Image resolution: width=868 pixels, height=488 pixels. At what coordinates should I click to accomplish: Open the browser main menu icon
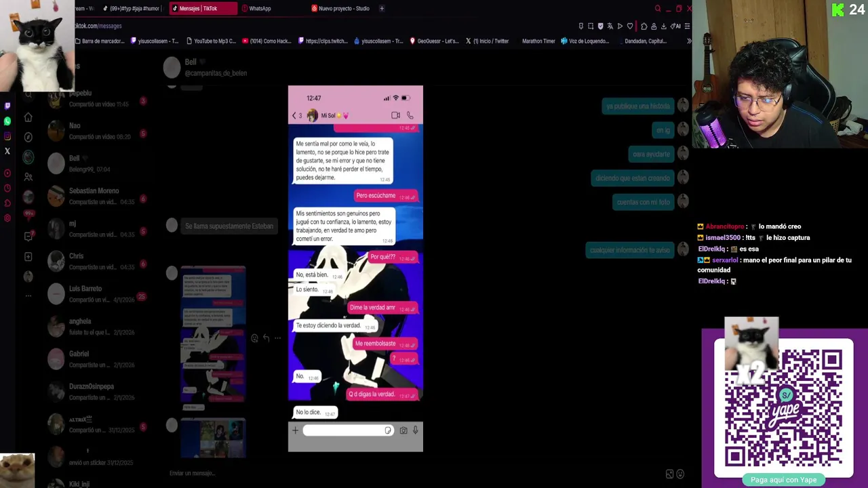click(x=687, y=26)
